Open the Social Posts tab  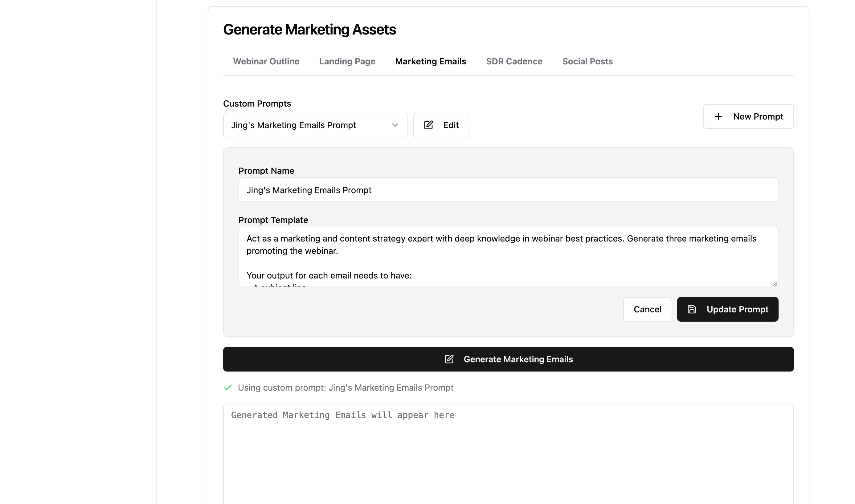tap(587, 62)
